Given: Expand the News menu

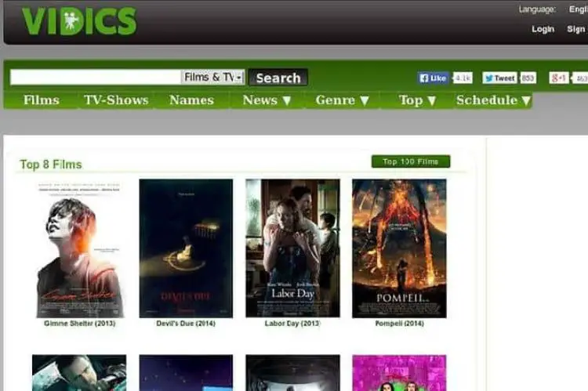Looking at the screenshot, I should 267,100.
